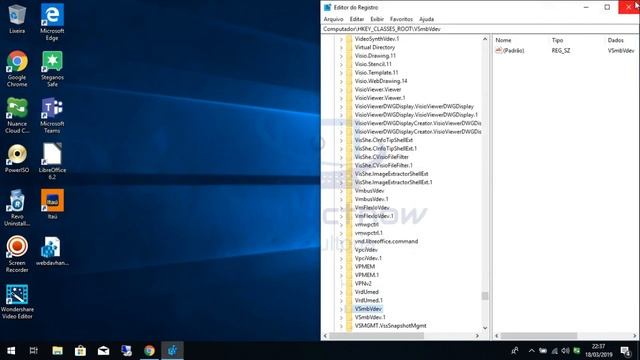Screen dimensions: 640x360
Task: Open File Explorer from the taskbar
Action: pos(57,351)
